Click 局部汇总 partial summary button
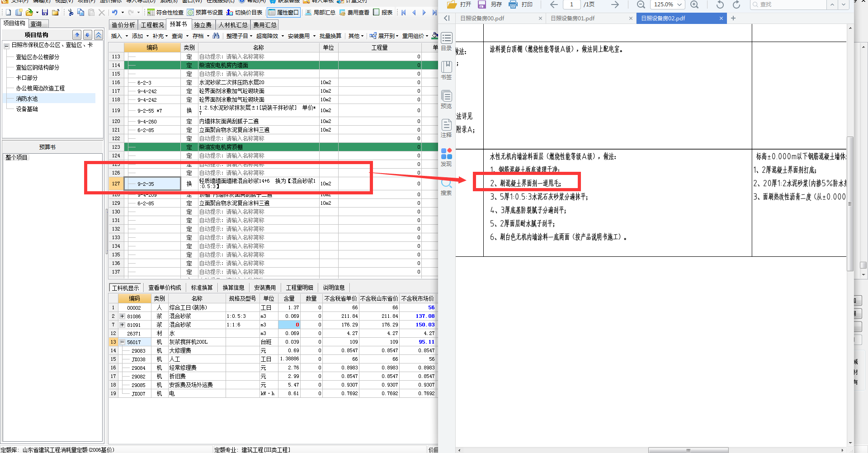Image resolution: width=868 pixels, height=453 pixels. (320, 13)
